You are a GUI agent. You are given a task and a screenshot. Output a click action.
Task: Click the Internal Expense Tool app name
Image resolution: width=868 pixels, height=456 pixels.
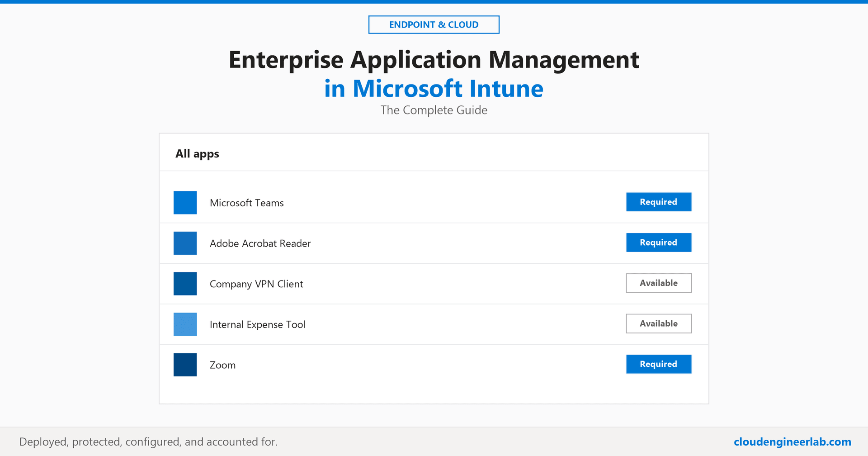(x=258, y=324)
